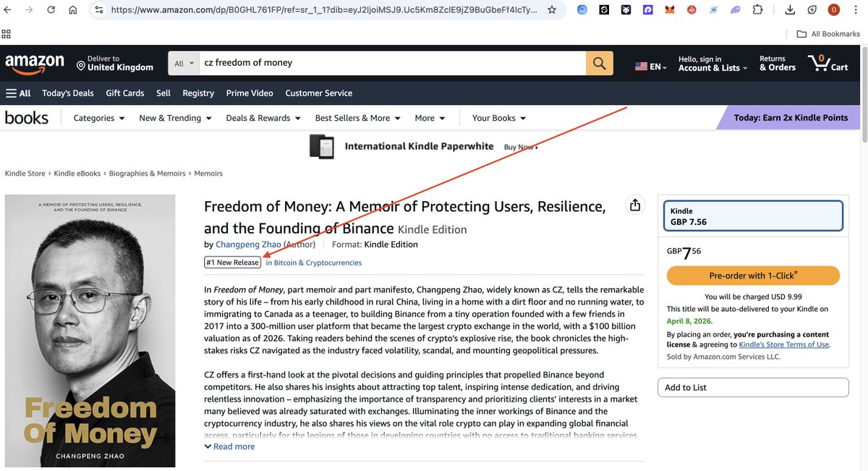Click 'Today: Earn 2x Kindle Points' banner
This screenshot has height=471, width=868.
[x=788, y=118]
